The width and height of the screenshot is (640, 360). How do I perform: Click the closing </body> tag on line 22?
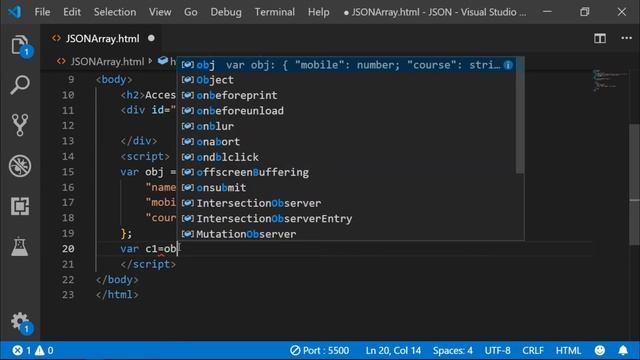click(117, 280)
